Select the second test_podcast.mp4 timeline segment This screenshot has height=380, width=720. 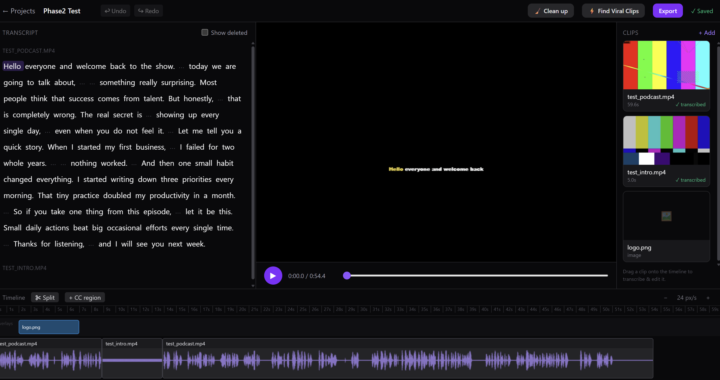[x=408, y=358]
